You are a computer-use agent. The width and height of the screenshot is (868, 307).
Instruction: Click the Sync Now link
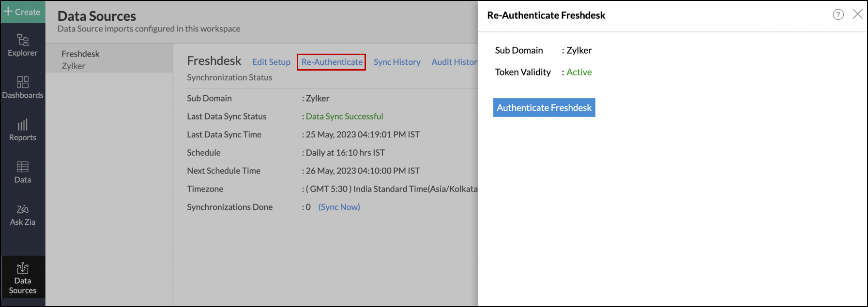pyautogui.click(x=339, y=207)
